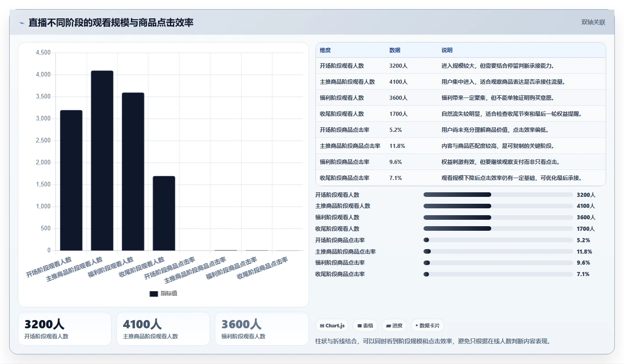Screen dimensions: 624x364
Task: Click the 收尾阶段商品点击率 progress bar
Action: pyautogui.click(x=498, y=274)
